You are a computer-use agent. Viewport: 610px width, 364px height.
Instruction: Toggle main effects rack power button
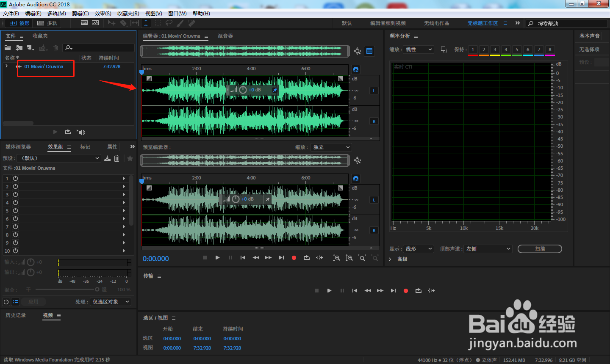pos(6,302)
